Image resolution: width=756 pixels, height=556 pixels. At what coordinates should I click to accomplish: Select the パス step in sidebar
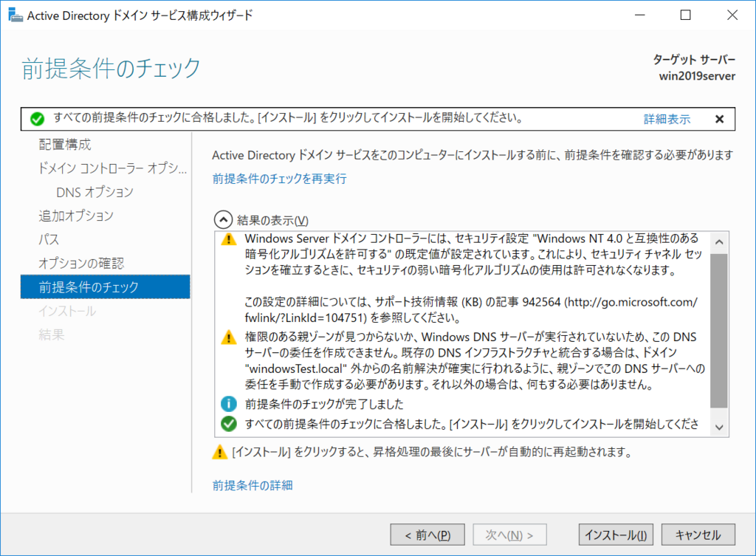pos(49,239)
